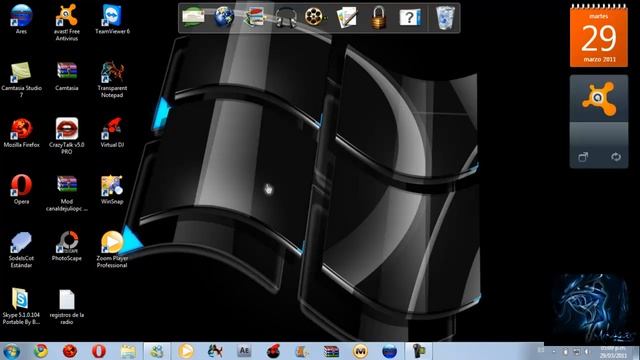The height and width of the screenshot is (360, 640).
Task: Open the question mark help dock icon
Action: coord(410,18)
